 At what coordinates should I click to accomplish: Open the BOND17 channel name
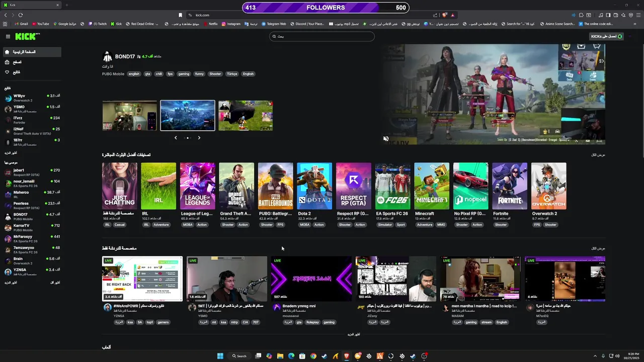point(125,57)
